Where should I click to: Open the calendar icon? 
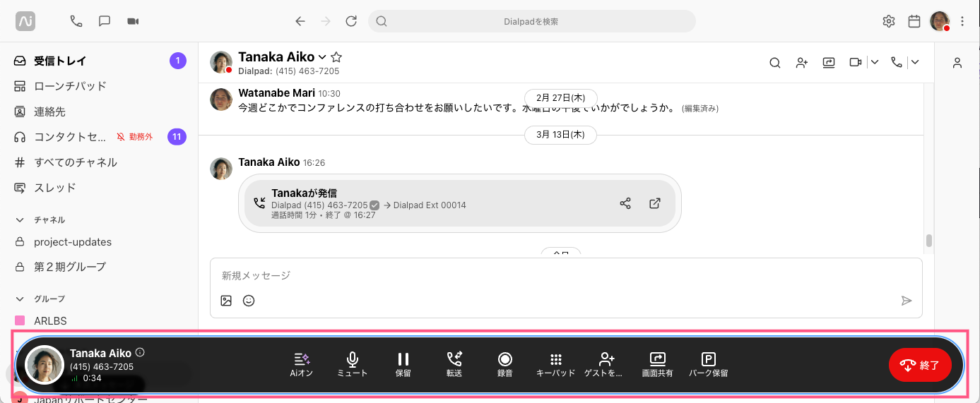coord(914,21)
